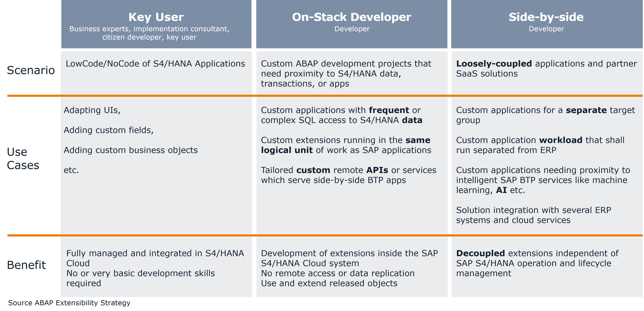This screenshot has width=644, height=311.
Task: Click the 'Key User' column heading
Action: 156,17
